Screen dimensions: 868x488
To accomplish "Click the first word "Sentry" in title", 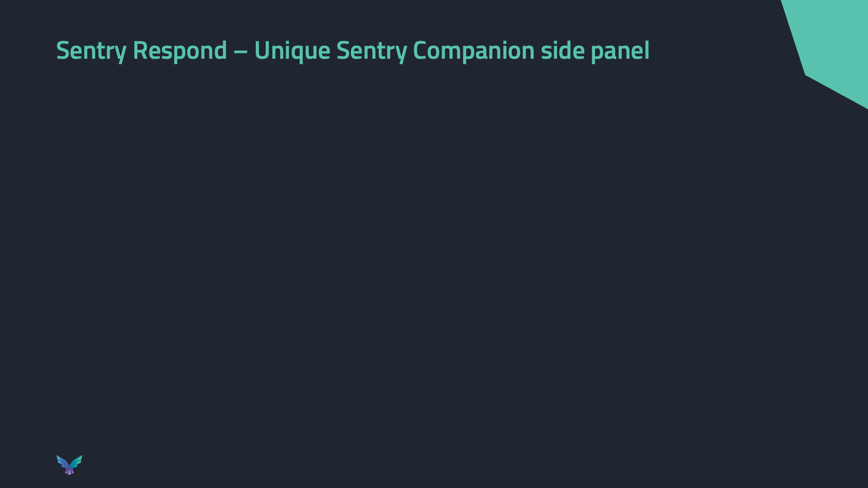I will tap(91, 50).
